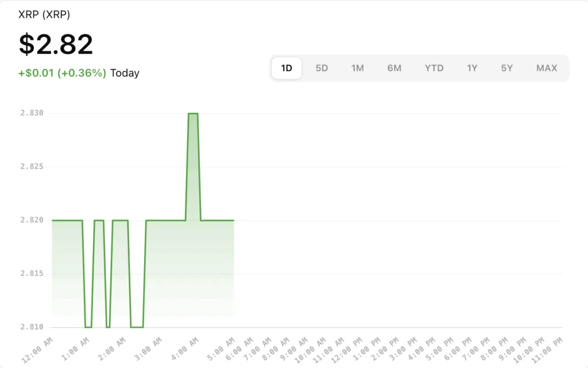
Task: Select the 1D time range tab
Action: pos(287,68)
